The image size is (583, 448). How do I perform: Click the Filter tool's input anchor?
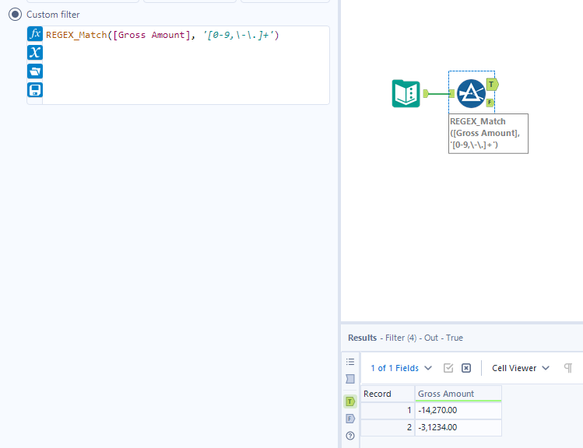pos(451,94)
